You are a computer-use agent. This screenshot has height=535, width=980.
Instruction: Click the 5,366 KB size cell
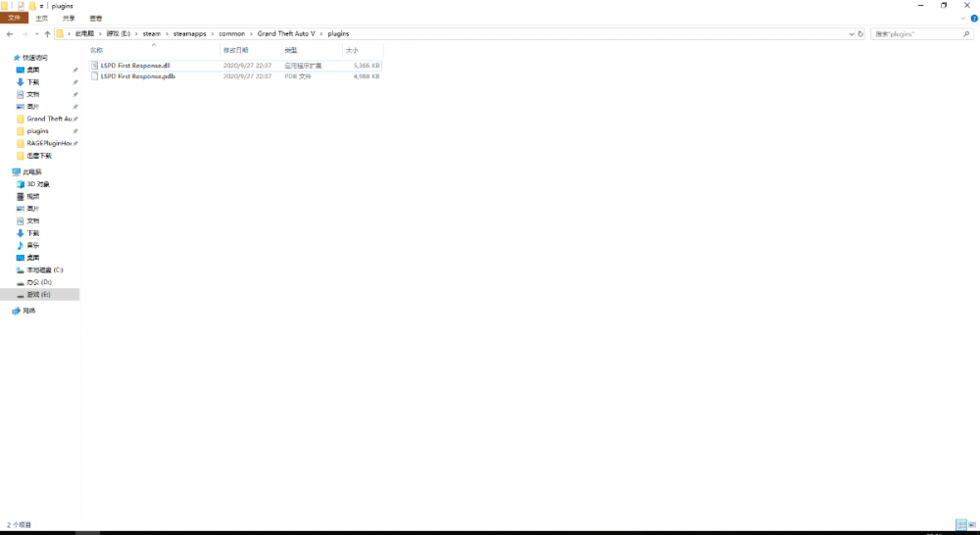(x=367, y=65)
